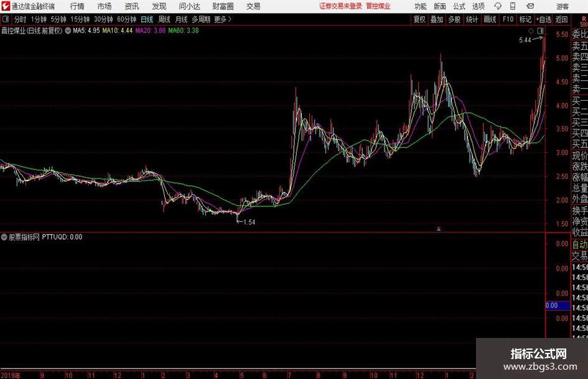588x379 pixels.
Task: Open the 选项 menu
Action: click(478, 6)
